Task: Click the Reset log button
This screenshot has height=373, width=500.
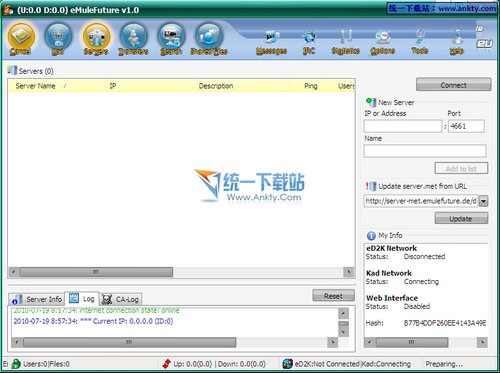Action: 333,296
